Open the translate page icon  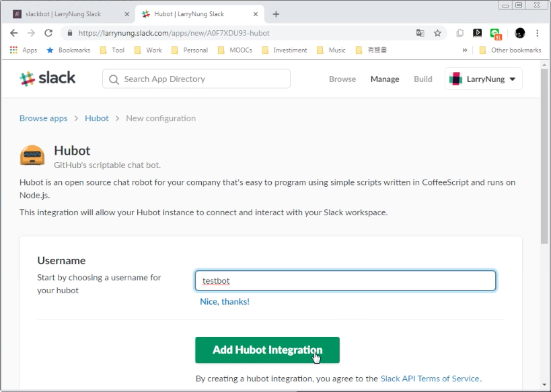tap(420, 33)
